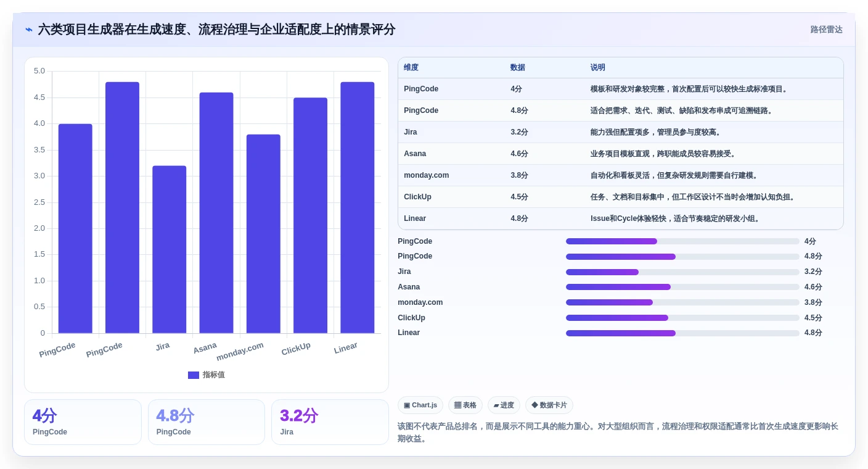
Task: Open the 3.2分 Jira data card
Action: point(330,422)
